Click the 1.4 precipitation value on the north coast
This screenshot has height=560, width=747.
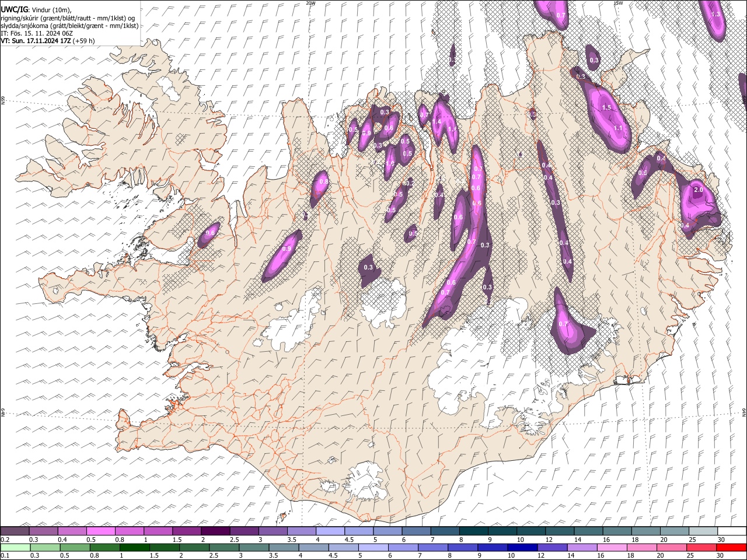click(437, 121)
